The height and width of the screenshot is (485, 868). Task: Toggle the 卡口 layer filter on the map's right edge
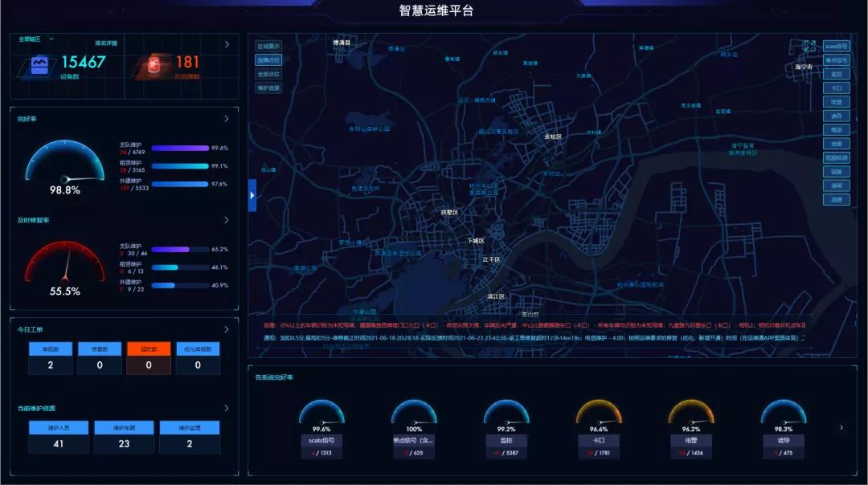pyautogui.click(x=836, y=88)
